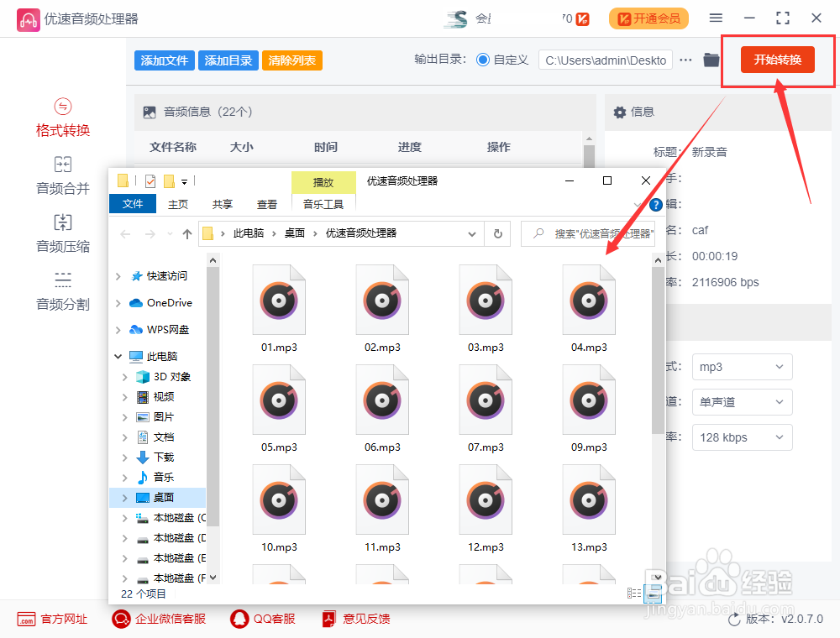Open QQ客服 support link
The height and width of the screenshot is (638, 840).
[x=262, y=620]
